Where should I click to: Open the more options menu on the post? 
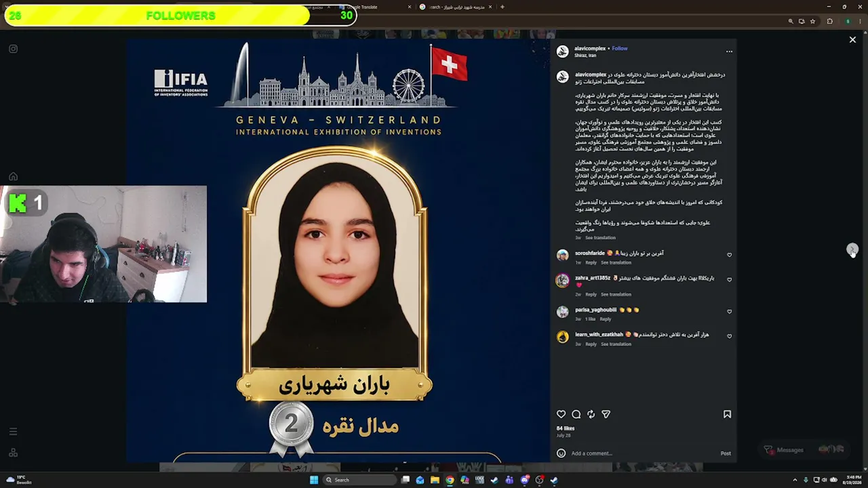pyautogui.click(x=729, y=52)
